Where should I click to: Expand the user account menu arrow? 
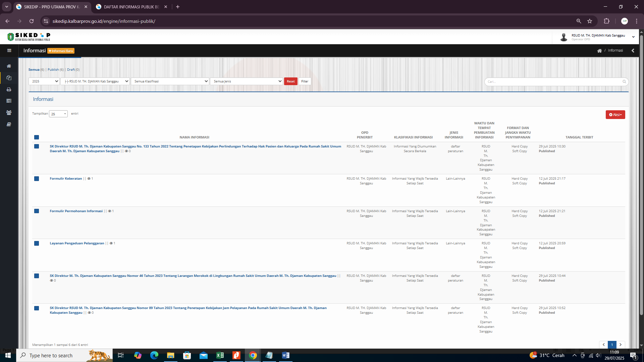[633, 37]
